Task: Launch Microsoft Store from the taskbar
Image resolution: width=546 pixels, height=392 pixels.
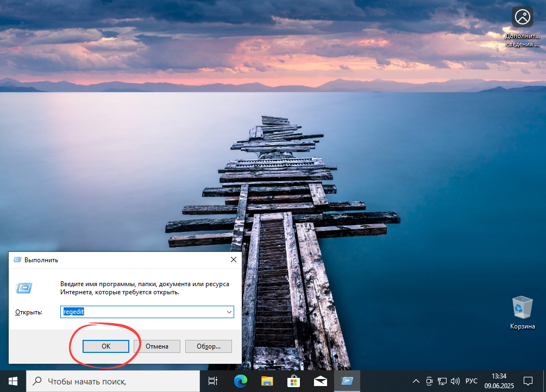Action: (x=293, y=381)
